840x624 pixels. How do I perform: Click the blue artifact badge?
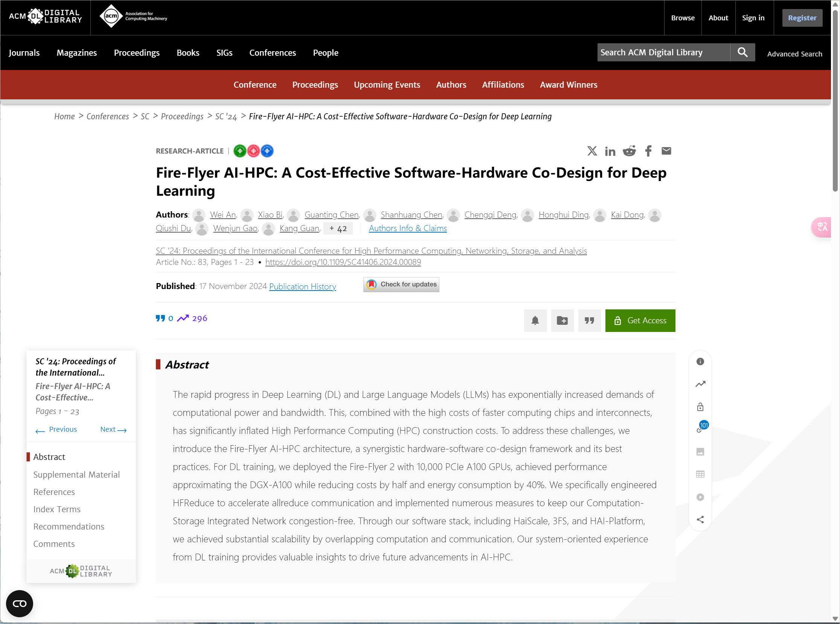coord(267,151)
